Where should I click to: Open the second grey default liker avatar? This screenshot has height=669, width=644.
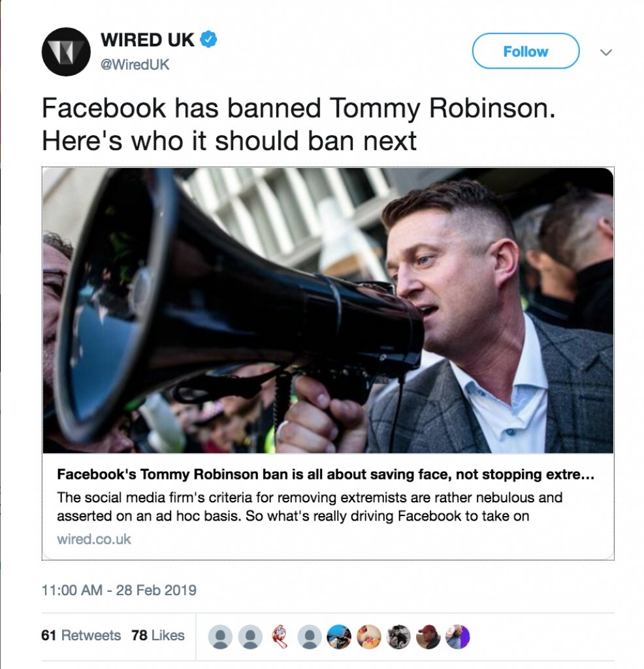(x=250, y=637)
